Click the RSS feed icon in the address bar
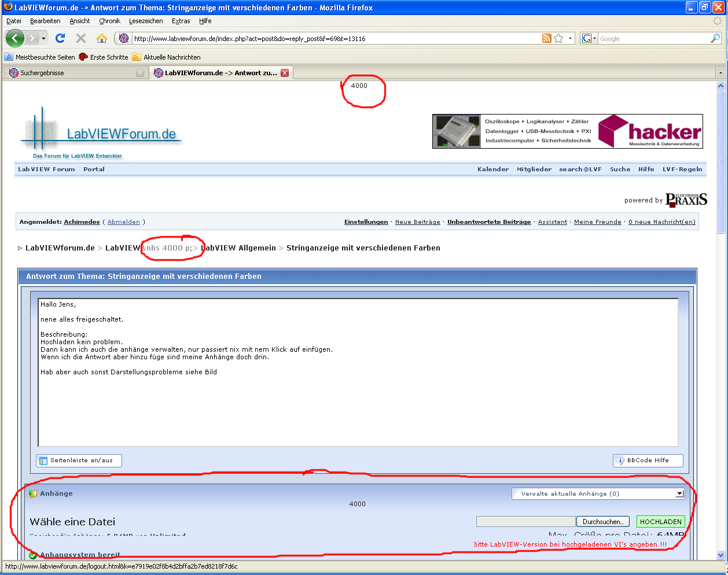 pyautogui.click(x=547, y=38)
